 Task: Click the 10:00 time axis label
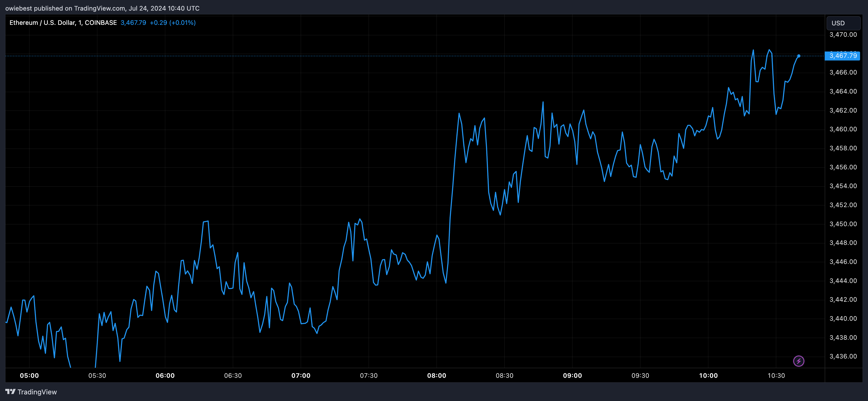point(708,375)
